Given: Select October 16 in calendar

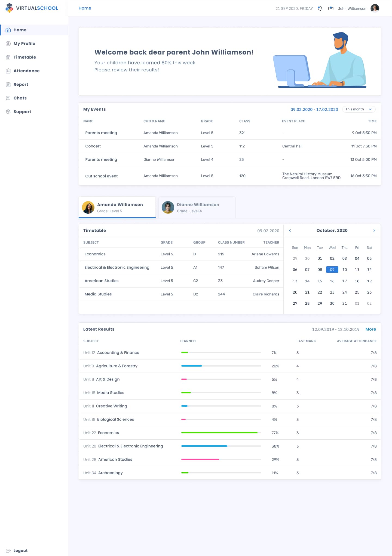Looking at the screenshot, I should [332, 281].
